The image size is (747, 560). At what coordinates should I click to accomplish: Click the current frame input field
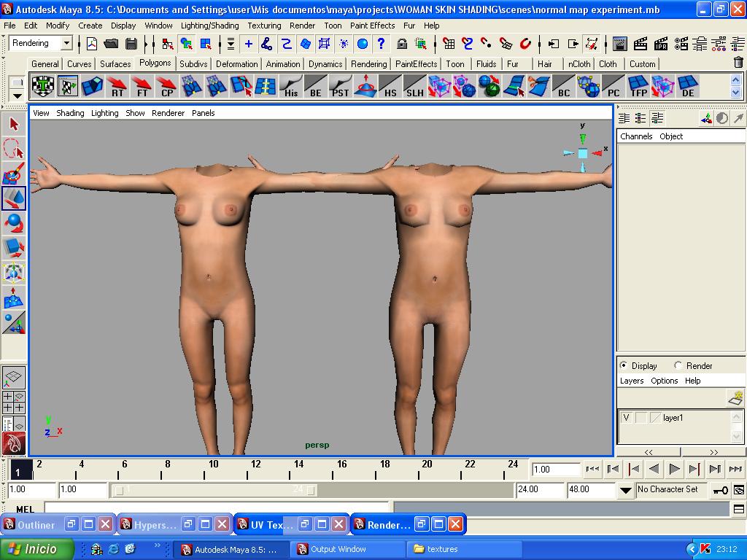coord(555,469)
